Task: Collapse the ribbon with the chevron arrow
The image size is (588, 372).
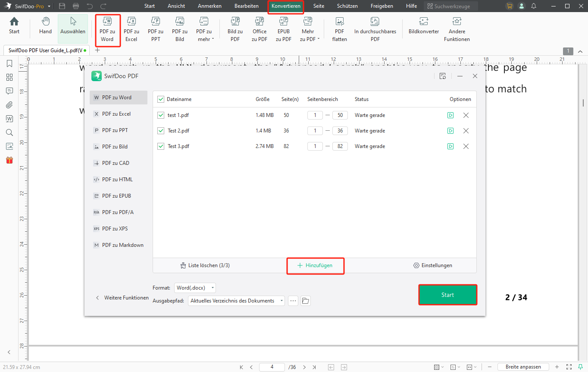Action: tap(580, 51)
